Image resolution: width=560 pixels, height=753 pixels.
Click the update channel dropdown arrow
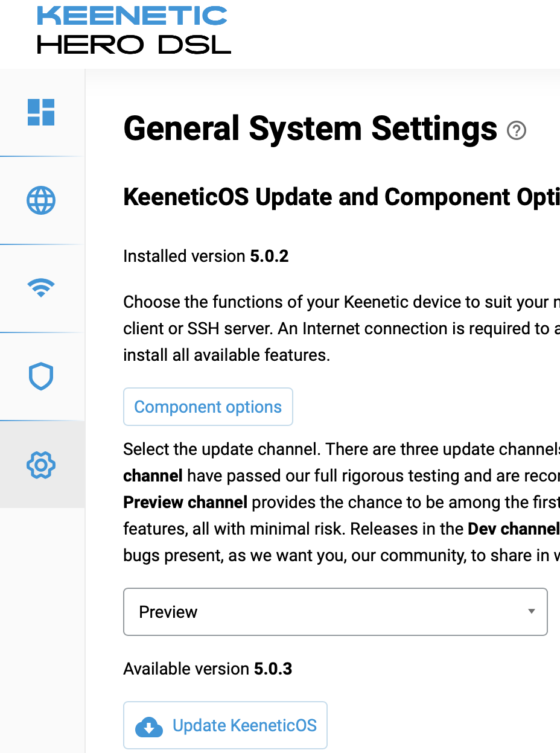point(532,612)
